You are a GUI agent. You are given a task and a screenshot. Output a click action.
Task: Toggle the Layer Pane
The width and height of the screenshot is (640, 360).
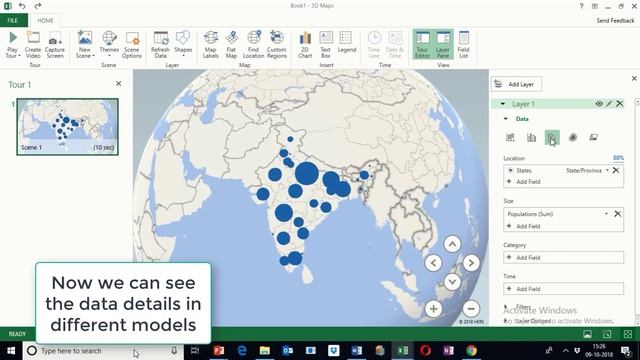pyautogui.click(x=443, y=44)
